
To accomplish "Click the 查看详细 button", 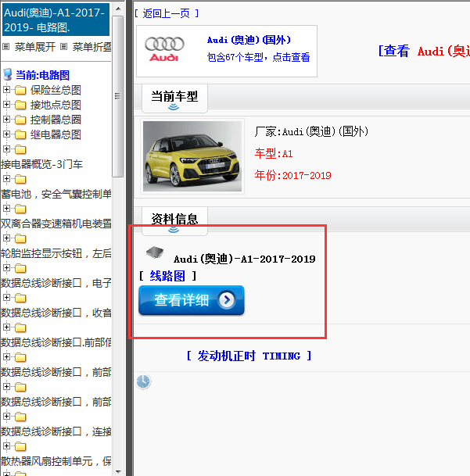I will [192, 300].
